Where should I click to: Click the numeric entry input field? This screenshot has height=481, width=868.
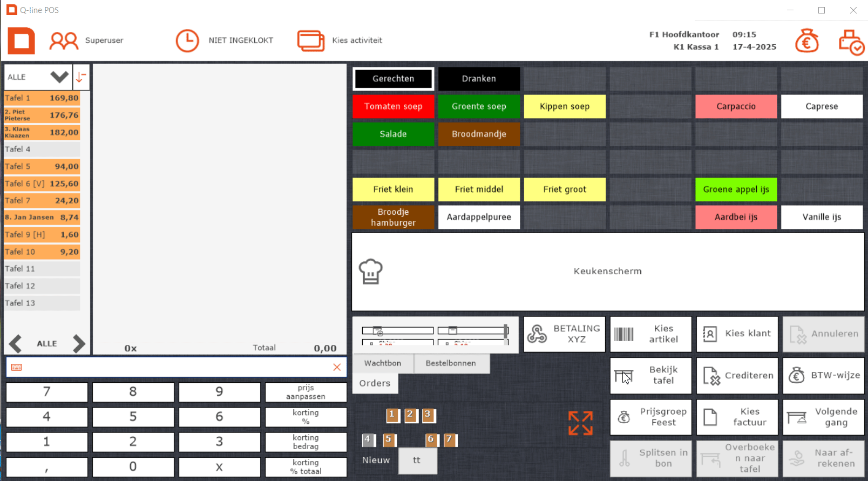173,367
